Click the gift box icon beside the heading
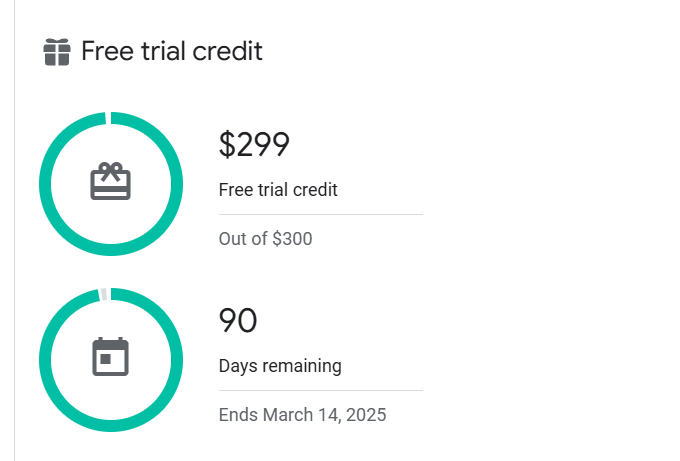 coord(57,52)
